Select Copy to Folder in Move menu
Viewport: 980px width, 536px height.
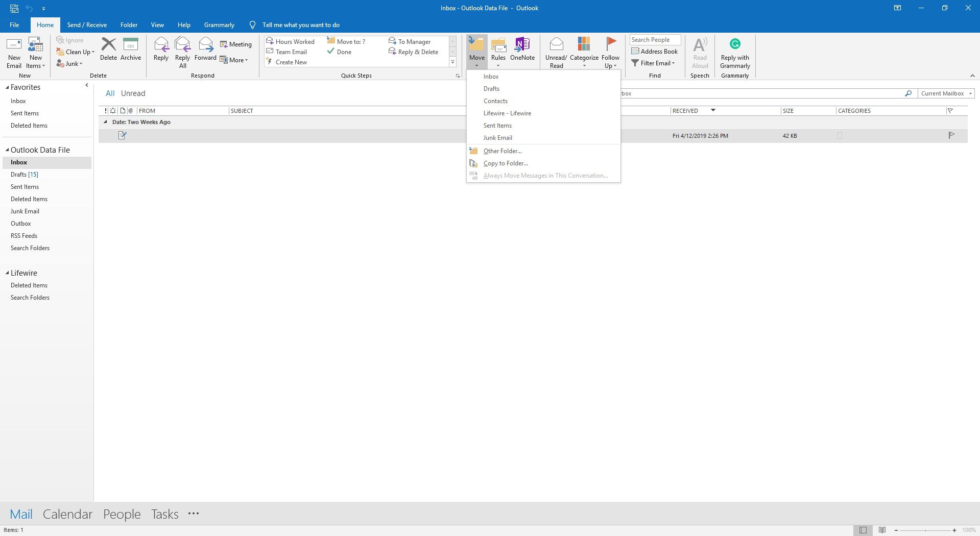[x=543, y=163]
